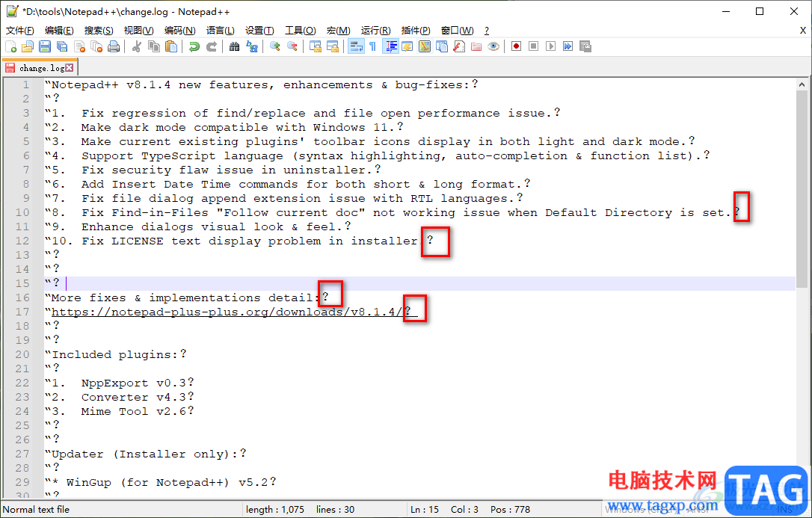Open the 视图(V) menu
The width and height of the screenshot is (812, 518).
(x=139, y=31)
